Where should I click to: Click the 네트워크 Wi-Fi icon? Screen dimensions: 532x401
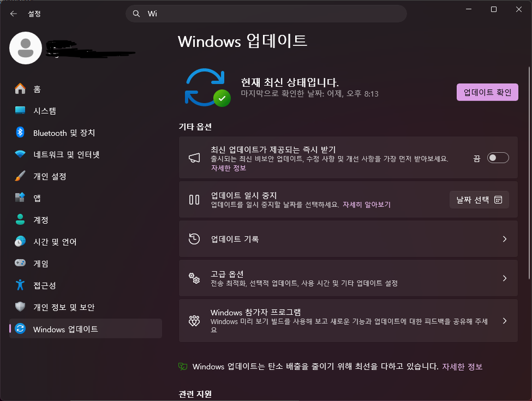point(20,154)
